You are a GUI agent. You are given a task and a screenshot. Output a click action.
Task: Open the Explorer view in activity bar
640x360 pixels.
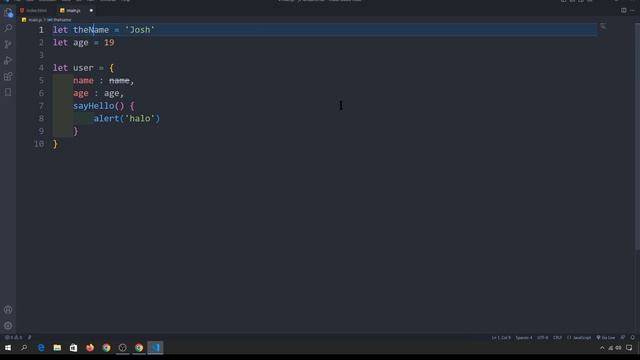tap(8, 13)
